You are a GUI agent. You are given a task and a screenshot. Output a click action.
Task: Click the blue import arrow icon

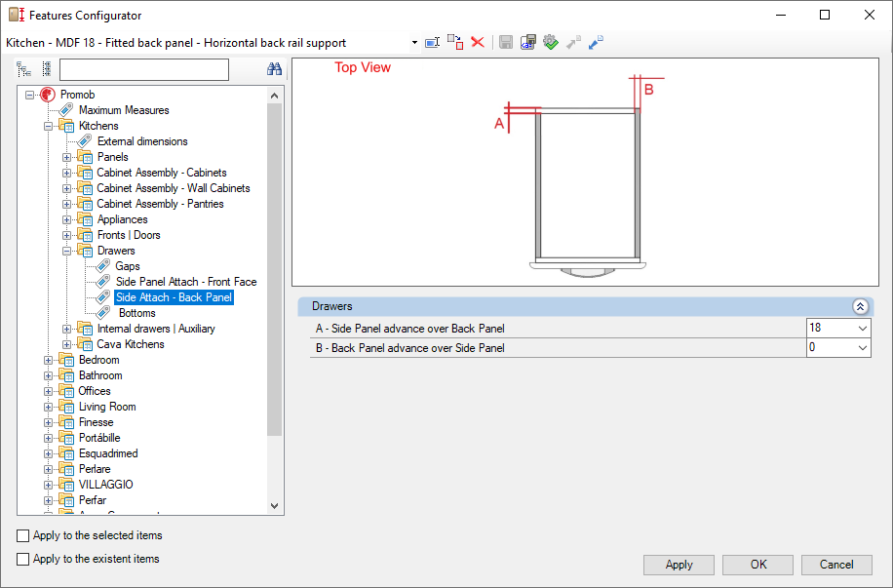tap(596, 42)
